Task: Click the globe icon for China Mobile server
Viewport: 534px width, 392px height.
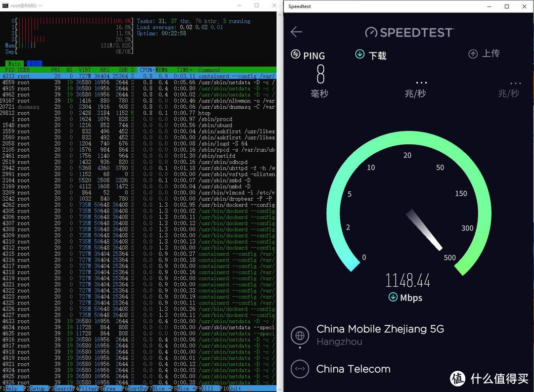Action: click(x=300, y=336)
